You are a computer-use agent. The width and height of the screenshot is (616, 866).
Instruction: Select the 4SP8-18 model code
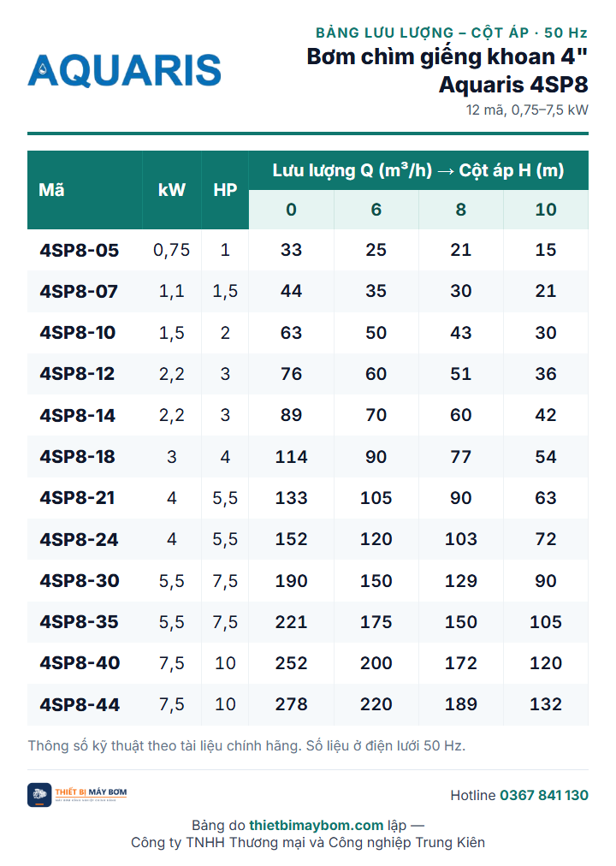tap(77, 457)
